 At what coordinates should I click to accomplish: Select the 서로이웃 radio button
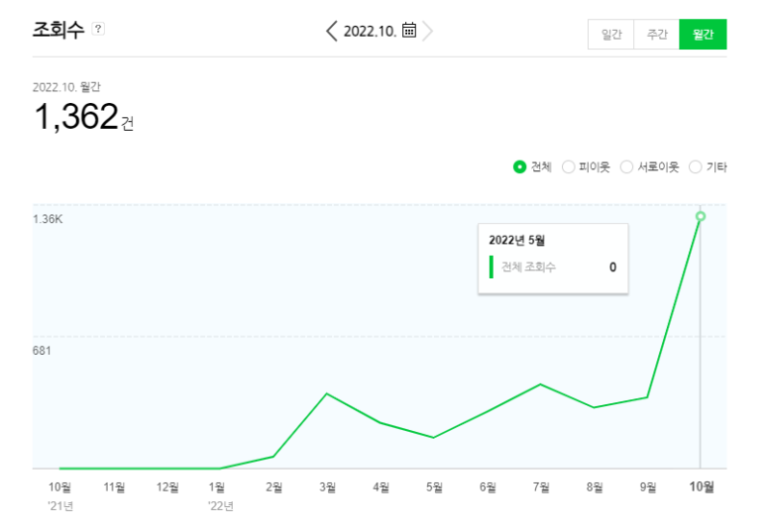pos(626,167)
